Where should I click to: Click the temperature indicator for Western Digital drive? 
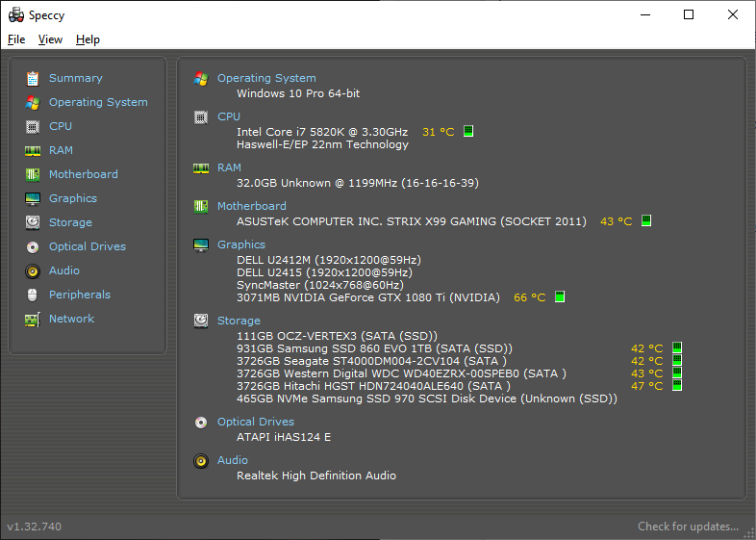coord(677,373)
